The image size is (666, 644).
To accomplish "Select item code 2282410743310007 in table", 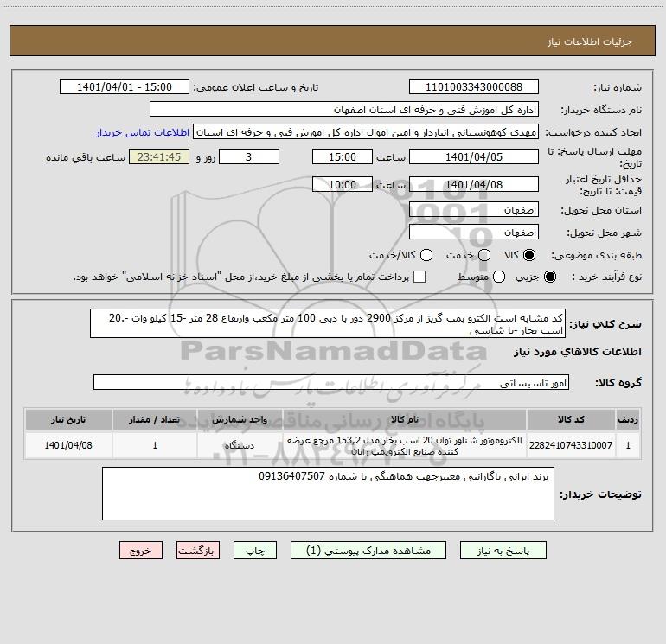I will pos(571,445).
